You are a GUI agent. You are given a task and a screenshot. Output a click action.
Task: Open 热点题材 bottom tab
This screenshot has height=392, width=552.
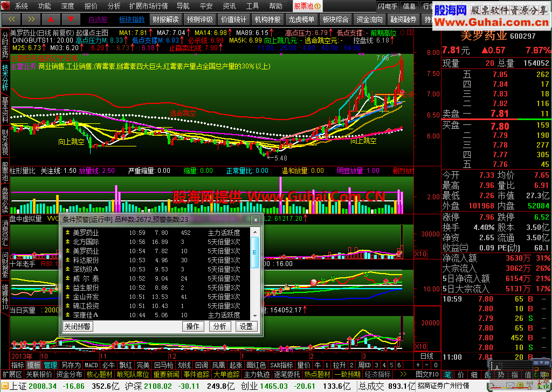(317, 374)
